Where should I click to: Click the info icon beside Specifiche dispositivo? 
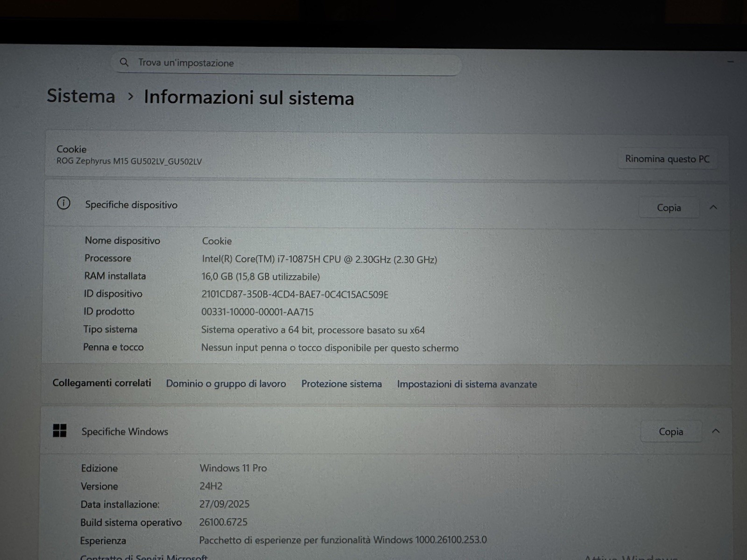(63, 203)
